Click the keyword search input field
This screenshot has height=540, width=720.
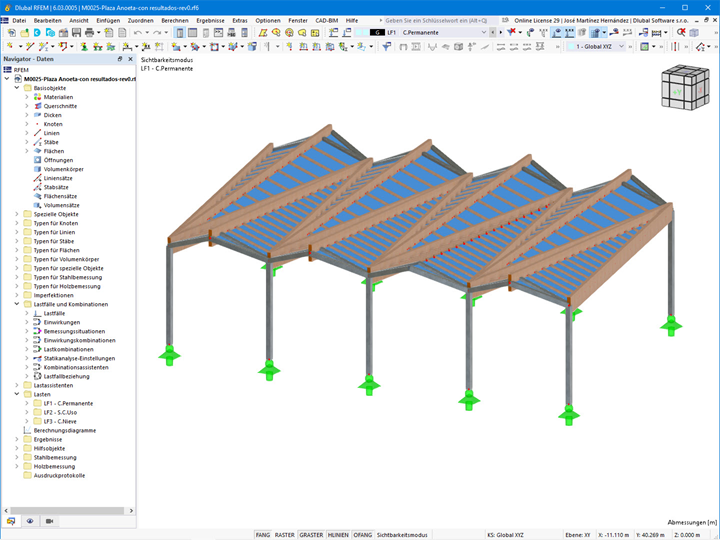pos(435,20)
